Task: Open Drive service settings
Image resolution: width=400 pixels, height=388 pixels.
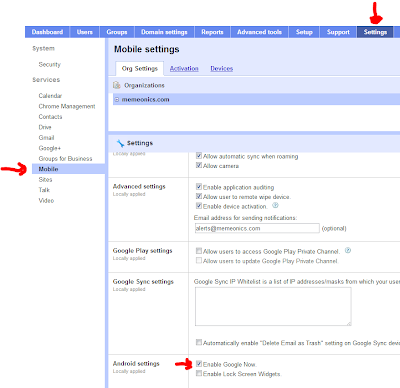Action: (x=45, y=127)
